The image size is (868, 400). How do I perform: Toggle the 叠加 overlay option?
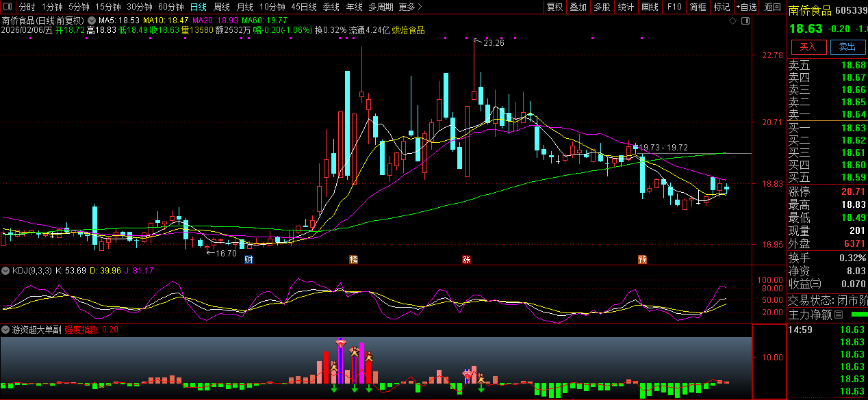(578, 7)
